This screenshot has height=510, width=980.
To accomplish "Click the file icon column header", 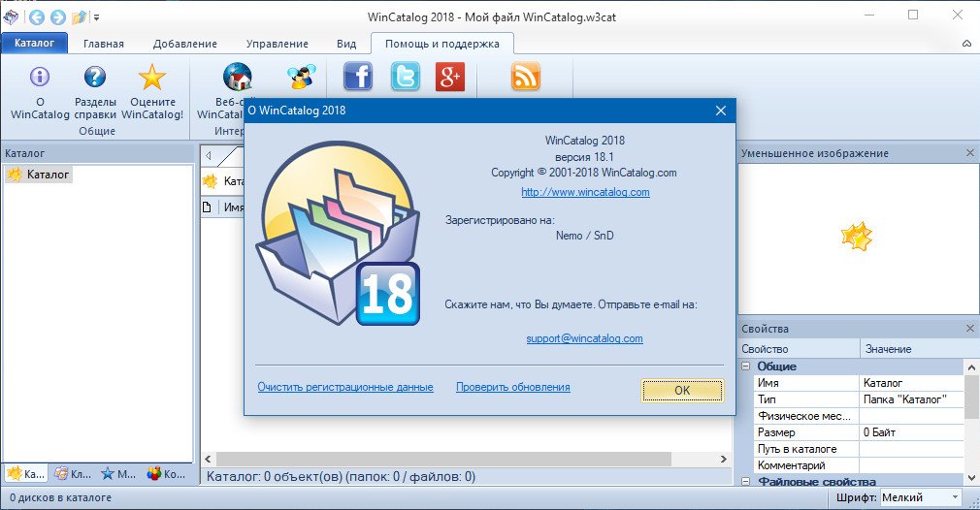I will (208, 207).
